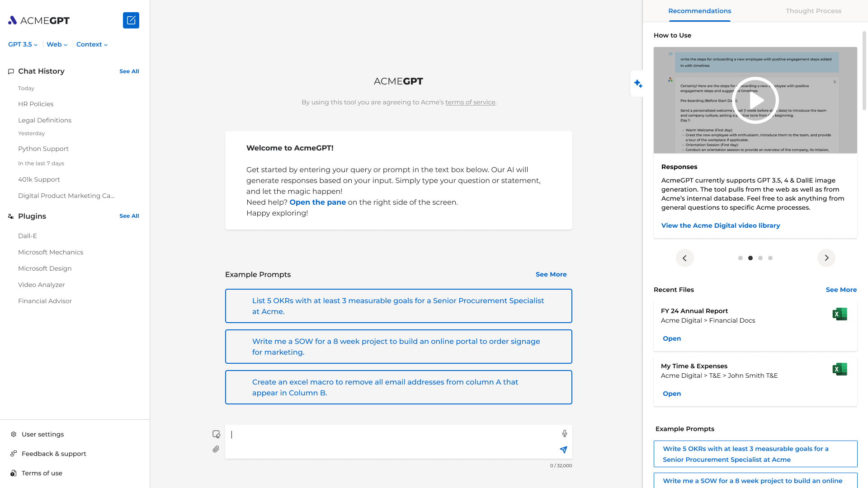Viewport: 868px width, 488px height.
Task: Click the Plugins icon in the sidebar
Action: tap(10, 216)
